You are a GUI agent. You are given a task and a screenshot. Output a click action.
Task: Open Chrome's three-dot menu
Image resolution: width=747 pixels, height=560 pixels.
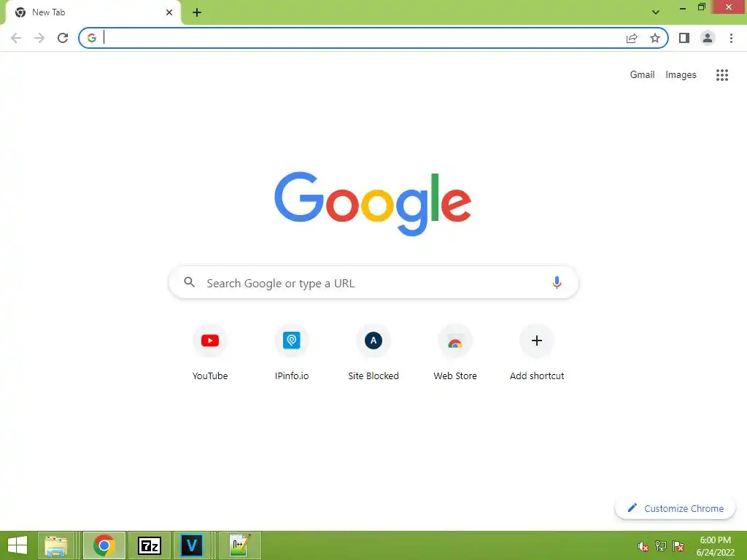(731, 38)
